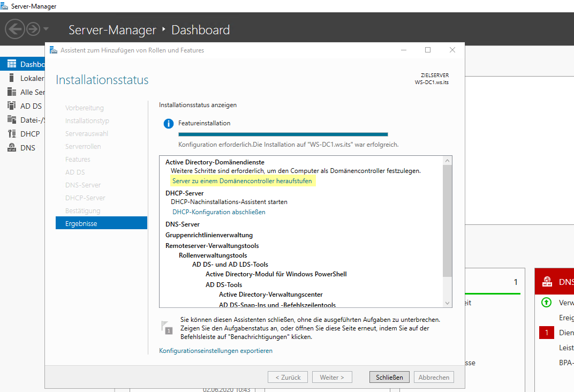Select the DHCP-Server wizard step
Screen dimensions: 574x392
tap(85, 198)
